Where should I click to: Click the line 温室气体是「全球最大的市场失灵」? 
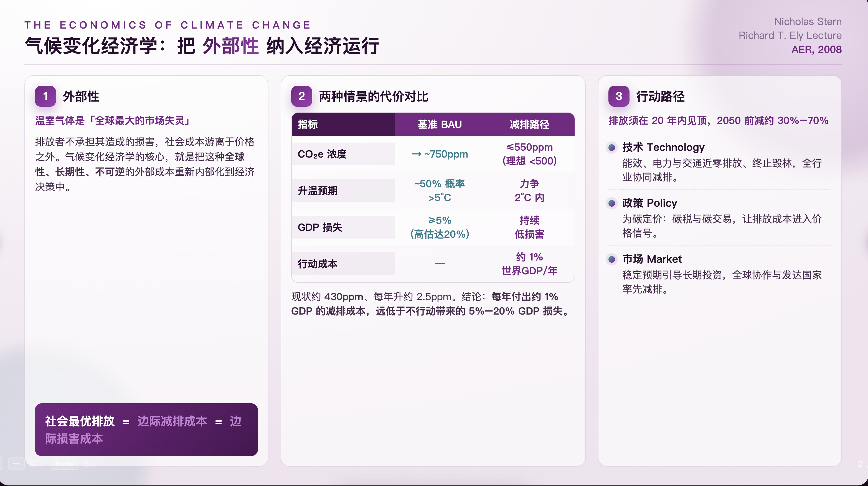(x=113, y=120)
